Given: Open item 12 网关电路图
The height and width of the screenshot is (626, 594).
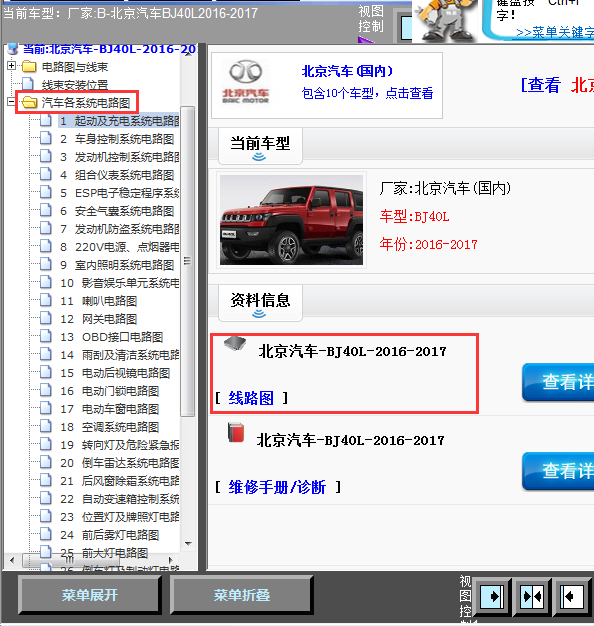Looking at the screenshot, I should (99, 319).
